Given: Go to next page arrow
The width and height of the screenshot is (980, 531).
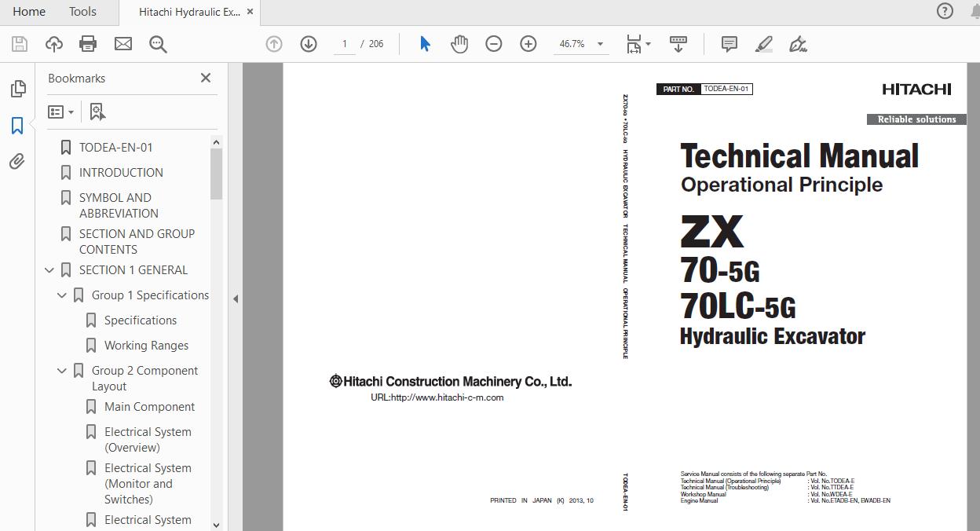Looking at the screenshot, I should tap(309, 44).
